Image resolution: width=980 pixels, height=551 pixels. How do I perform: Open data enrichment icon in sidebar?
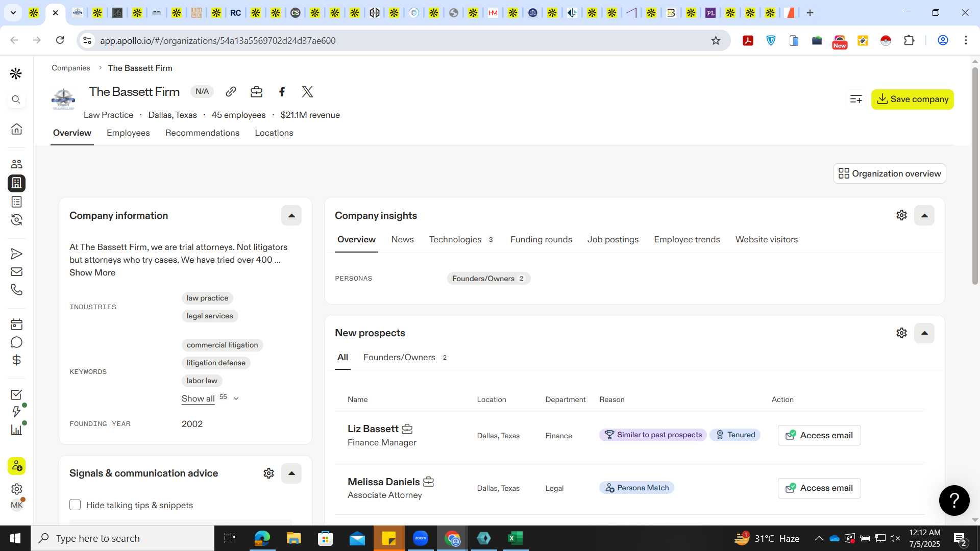tap(16, 220)
